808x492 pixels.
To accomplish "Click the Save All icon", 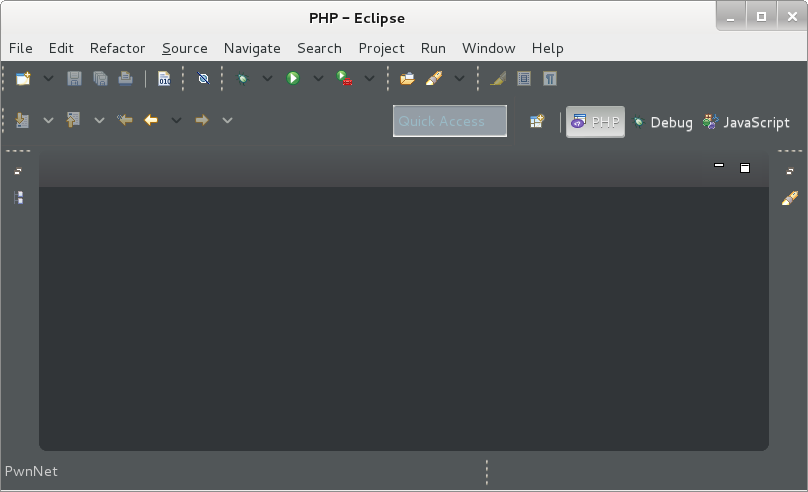I will 100,78.
